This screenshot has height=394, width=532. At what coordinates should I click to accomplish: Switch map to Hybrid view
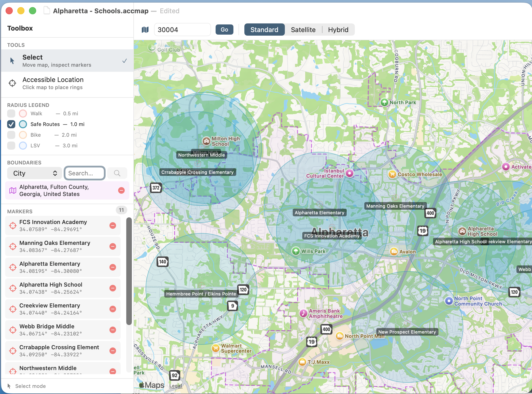338,30
